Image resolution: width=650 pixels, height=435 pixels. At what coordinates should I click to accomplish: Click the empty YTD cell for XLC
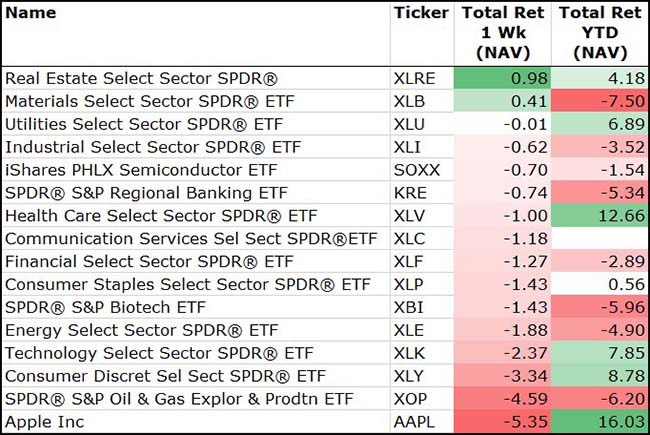tap(599, 238)
